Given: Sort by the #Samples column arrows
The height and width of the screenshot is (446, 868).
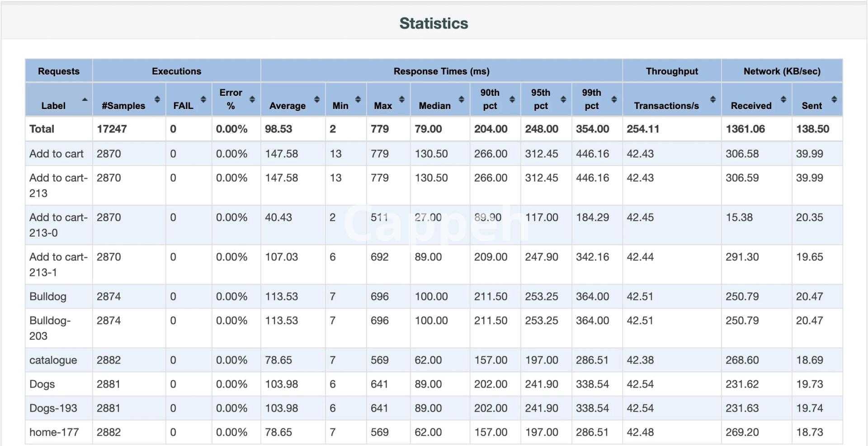Looking at the screenshot, I should point(157,99).
